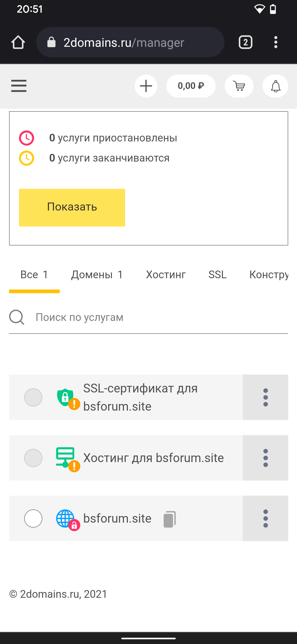Click the search magnifier icon

(17, 317)
